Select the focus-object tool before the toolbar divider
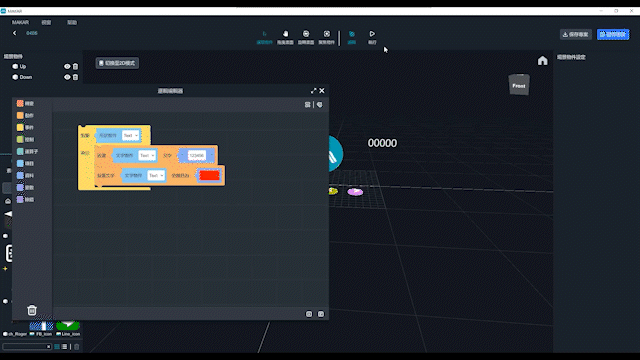 pyautogui.click(x=327, y=37)
